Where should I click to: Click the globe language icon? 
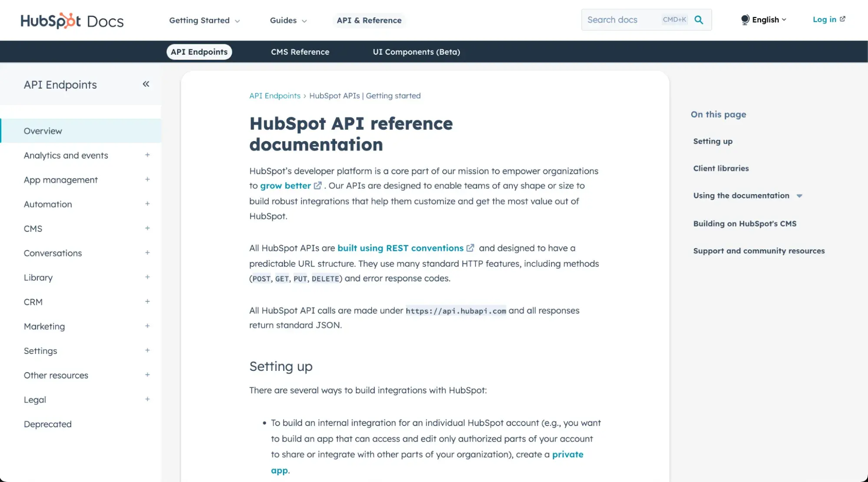(x=745, y=20)
